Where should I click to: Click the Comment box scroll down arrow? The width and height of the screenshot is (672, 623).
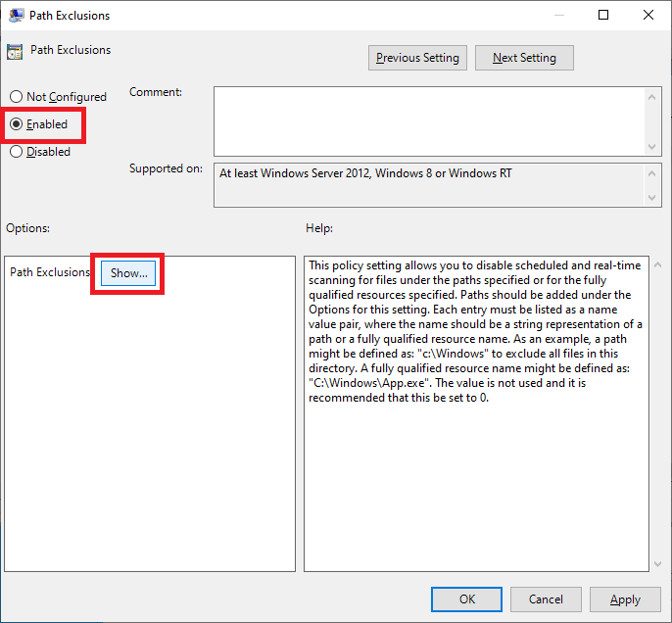(x=653, y=146)
